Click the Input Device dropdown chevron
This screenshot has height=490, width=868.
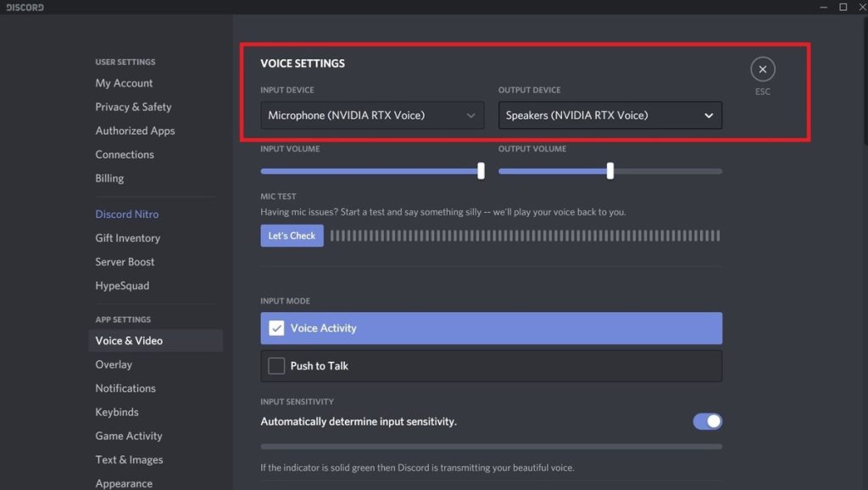[471, 115]
